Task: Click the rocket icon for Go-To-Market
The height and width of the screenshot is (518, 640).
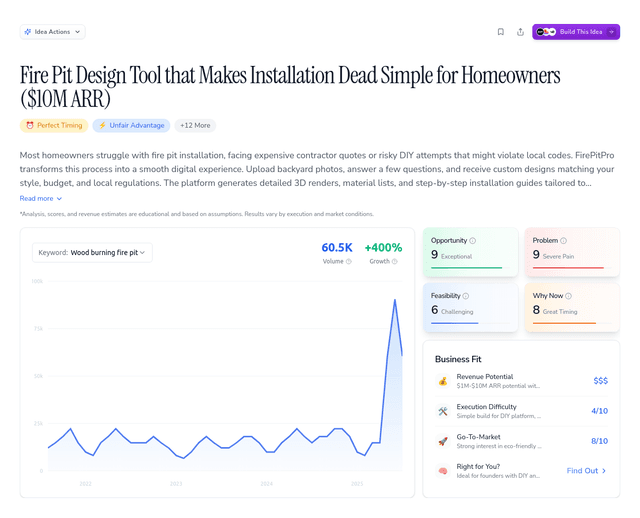Action: [442, 441]
